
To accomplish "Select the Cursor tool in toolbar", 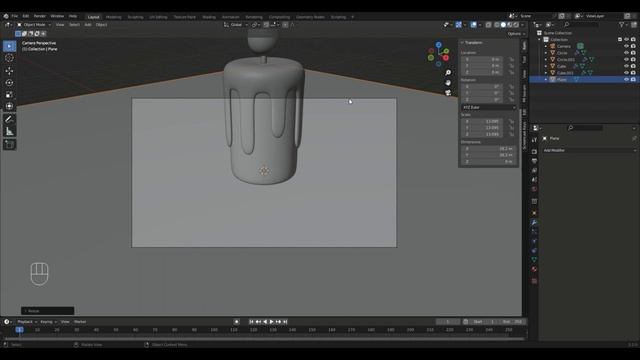I will (9, 58).
